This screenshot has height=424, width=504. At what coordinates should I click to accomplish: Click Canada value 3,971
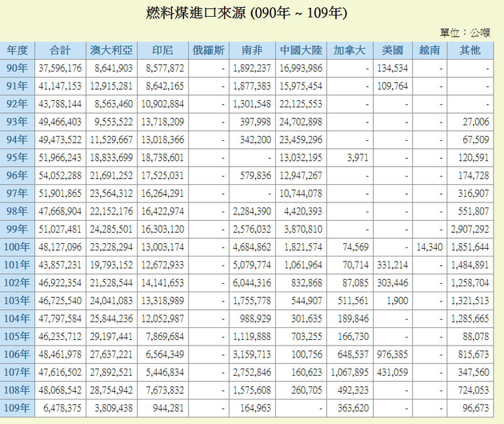tap(358, 158)
